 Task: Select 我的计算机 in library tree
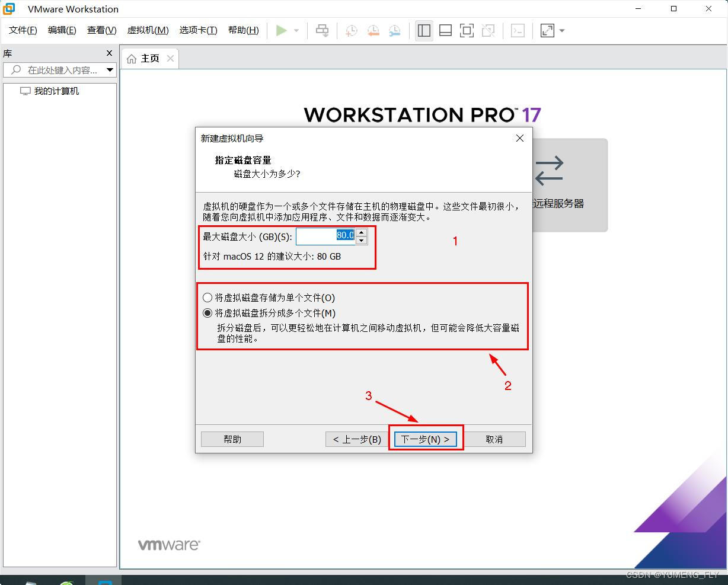click(x=56, y=91)
